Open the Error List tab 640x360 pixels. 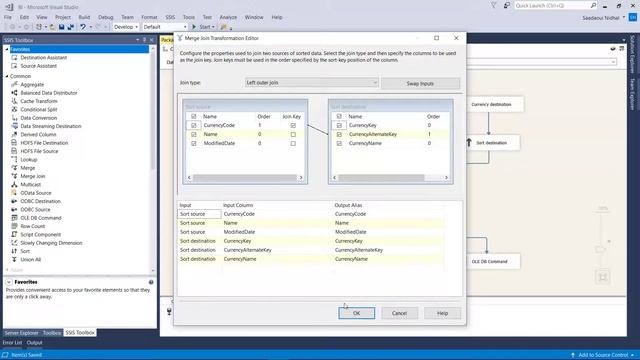click(x=12, y=343)
